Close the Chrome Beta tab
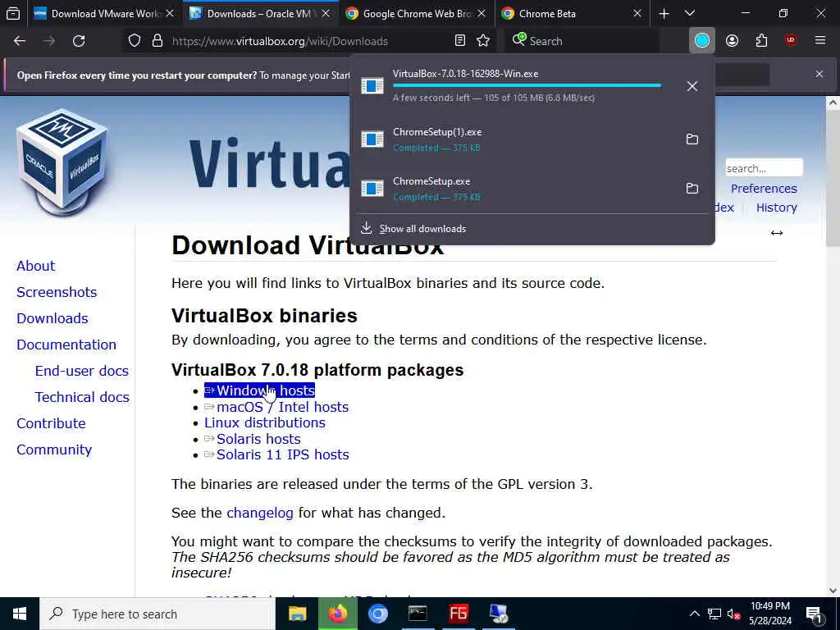This screenshot has height=630, width=840. point(637,13)
